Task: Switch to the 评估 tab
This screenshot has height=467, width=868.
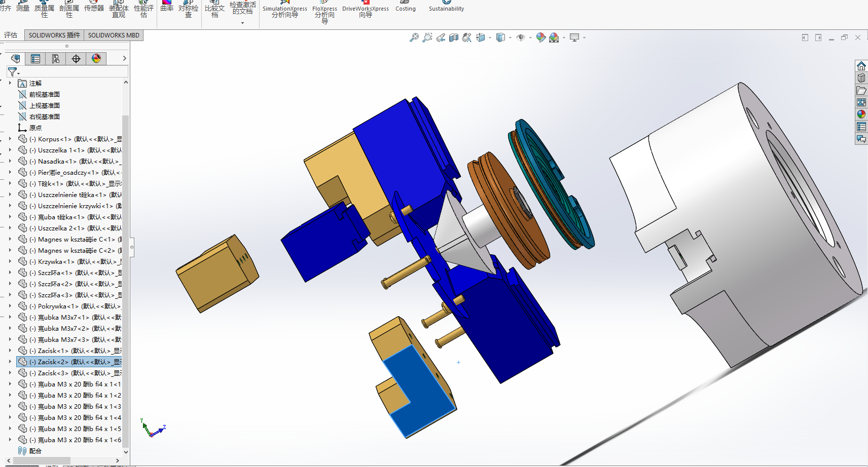Action: (x=11, y=35)
